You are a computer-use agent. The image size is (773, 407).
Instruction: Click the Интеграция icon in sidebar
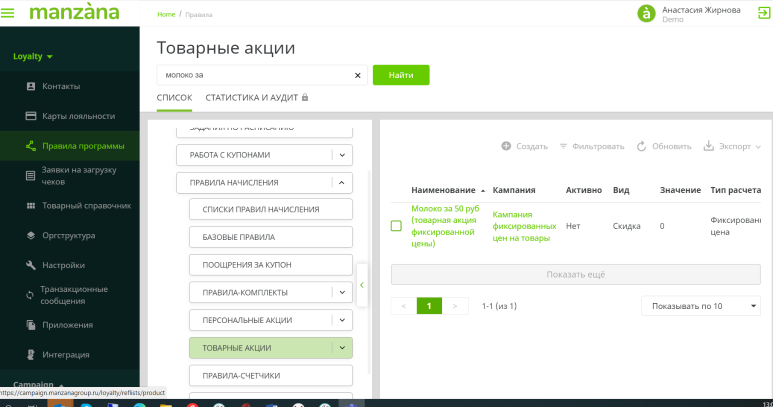(31, 354)
